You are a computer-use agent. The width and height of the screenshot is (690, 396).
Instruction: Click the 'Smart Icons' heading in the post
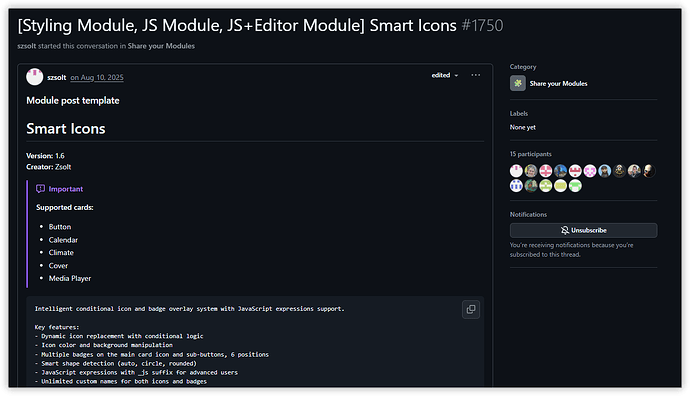tap(66, 128)
